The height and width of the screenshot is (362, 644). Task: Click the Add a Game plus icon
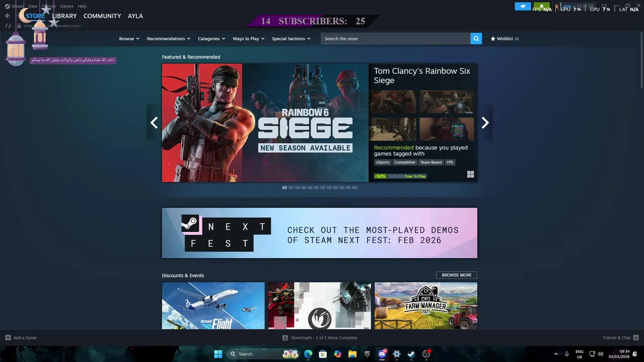(x=8, y=337)
